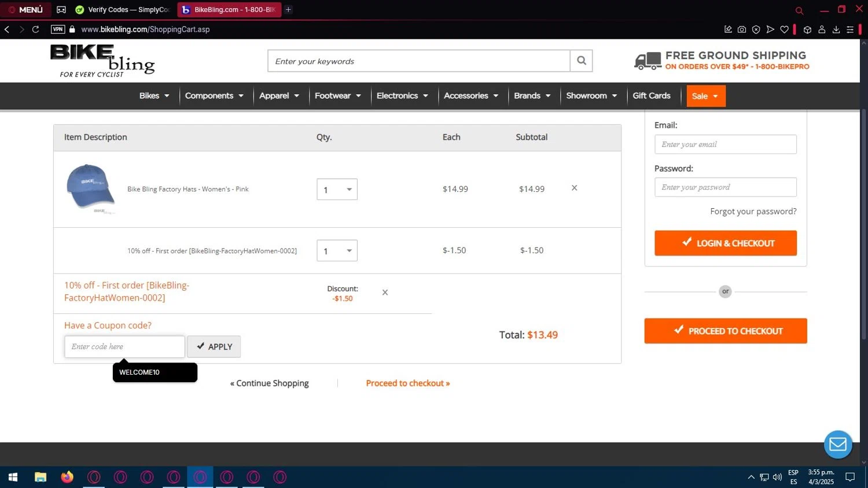Click the -$1.50 discount value

click(x=343, y=299)
